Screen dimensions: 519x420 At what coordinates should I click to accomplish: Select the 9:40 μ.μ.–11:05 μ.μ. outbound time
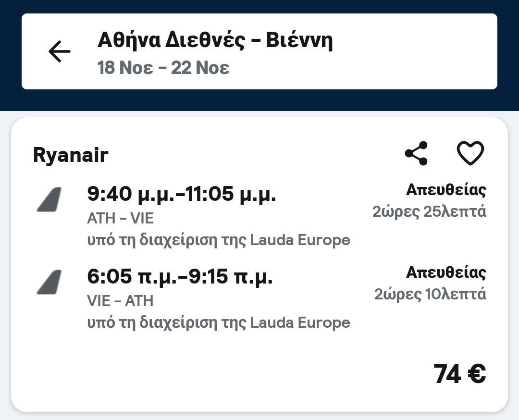tap(182, 194)
